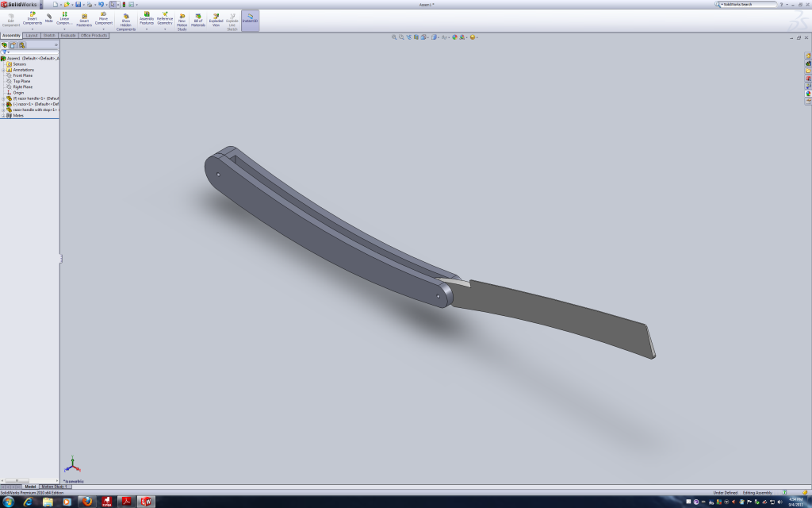
Task: Open the dropdown arrow beside Undo
Action: 105,5
